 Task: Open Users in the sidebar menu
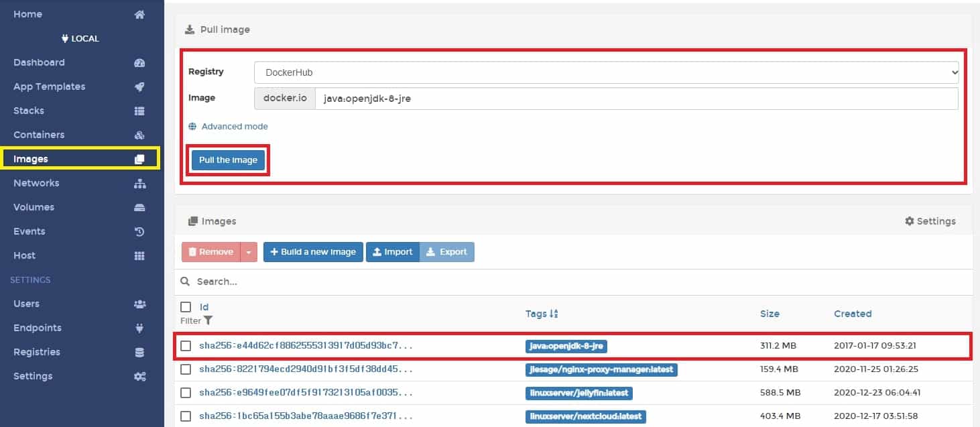[27, 304]
